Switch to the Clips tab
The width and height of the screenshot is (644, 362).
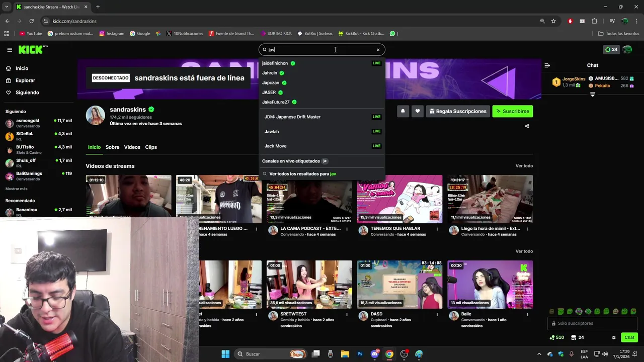click(x=151, y=147)
